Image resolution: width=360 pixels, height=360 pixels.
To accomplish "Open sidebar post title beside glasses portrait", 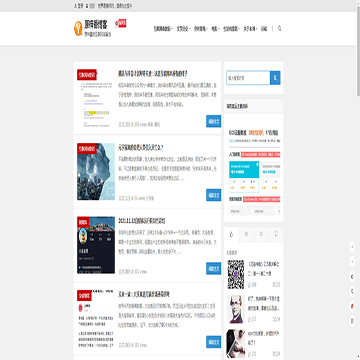I will [x=264, y=304].
